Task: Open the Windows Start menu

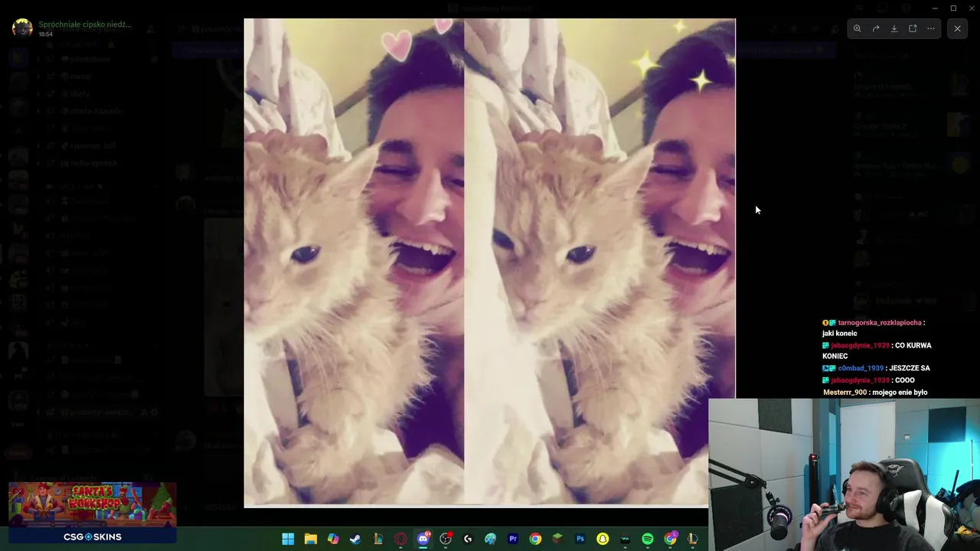Action: point(288,539)
